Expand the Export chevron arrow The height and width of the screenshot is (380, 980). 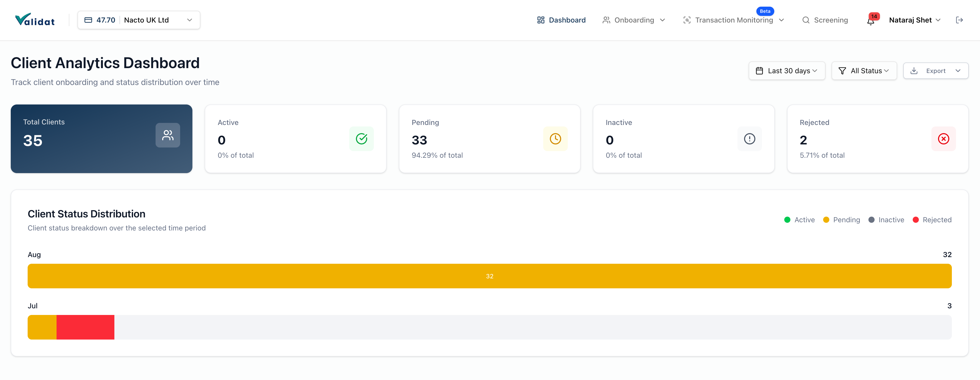coord(958,71)
